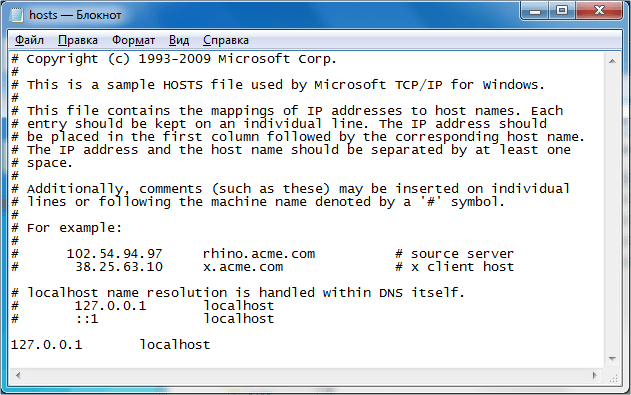Click the vertical scrollbar down arrow
This screenshot has width=631, height=395.
coord(612,358)
